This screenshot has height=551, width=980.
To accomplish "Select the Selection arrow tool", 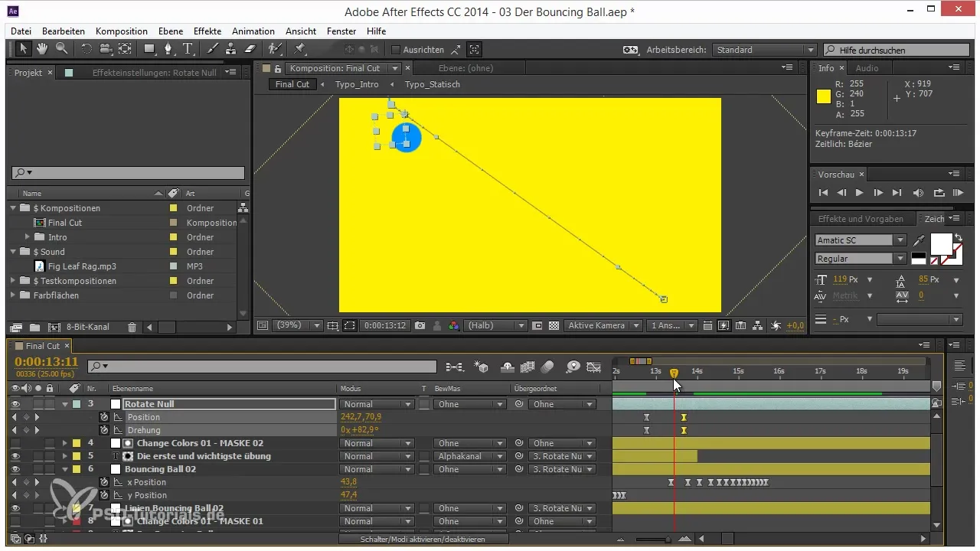I will 23,49.
